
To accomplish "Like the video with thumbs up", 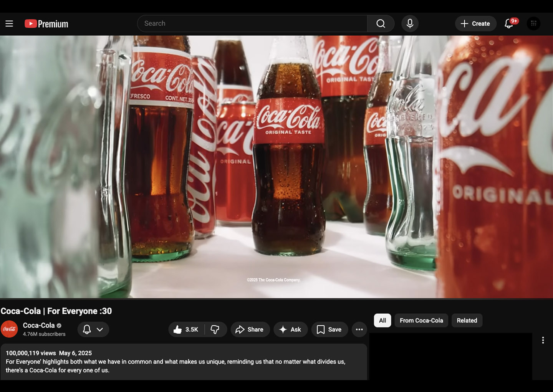I will (x=186, y=329).
